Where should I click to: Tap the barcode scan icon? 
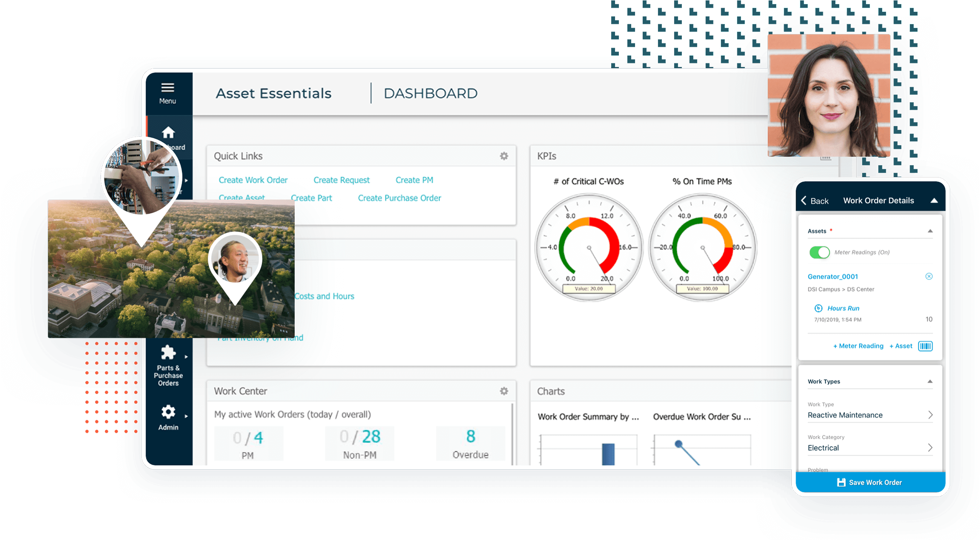click(x=925, y=346)
